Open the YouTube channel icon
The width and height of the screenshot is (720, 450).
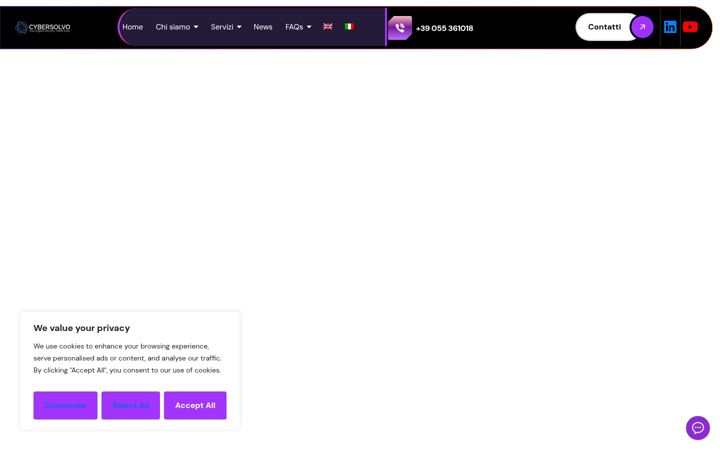[690, 27]
